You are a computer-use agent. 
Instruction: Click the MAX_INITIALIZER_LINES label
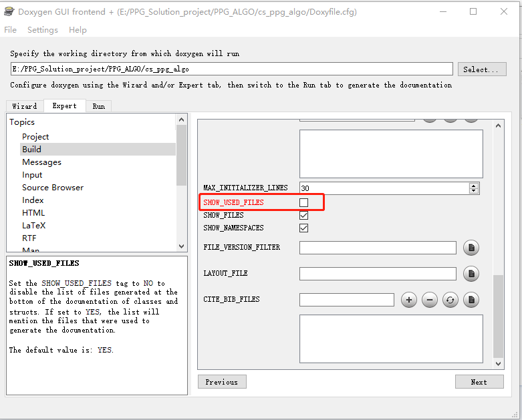245,188
